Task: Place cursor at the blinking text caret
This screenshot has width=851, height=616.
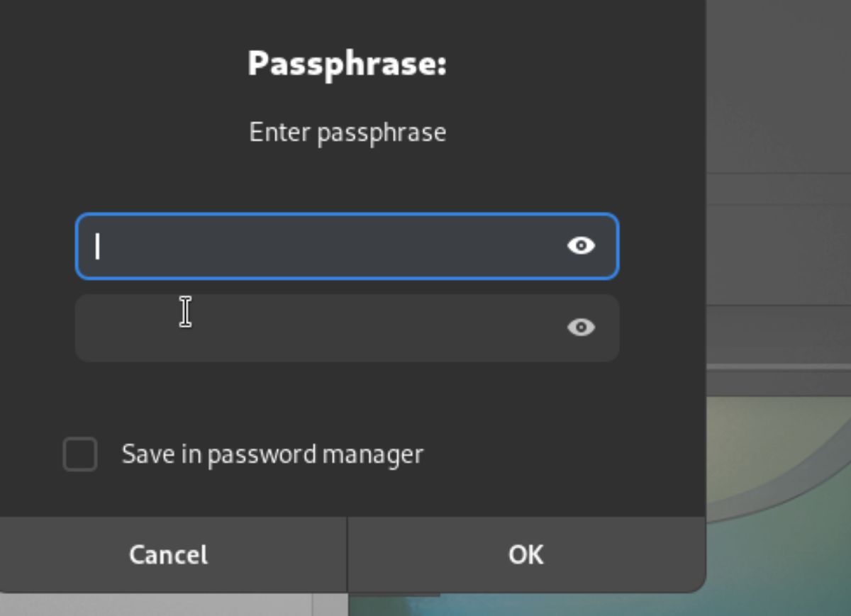Action: tap(98, 247)
